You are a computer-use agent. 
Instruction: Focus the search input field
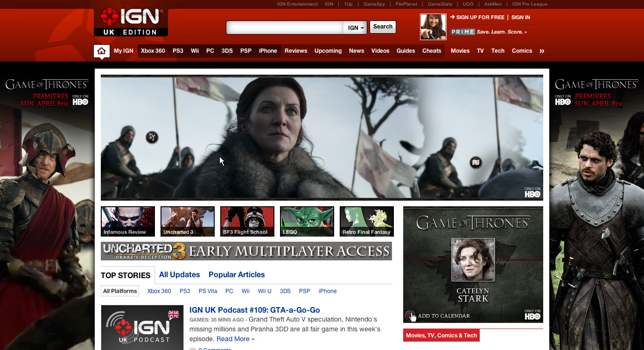point(285,28)
